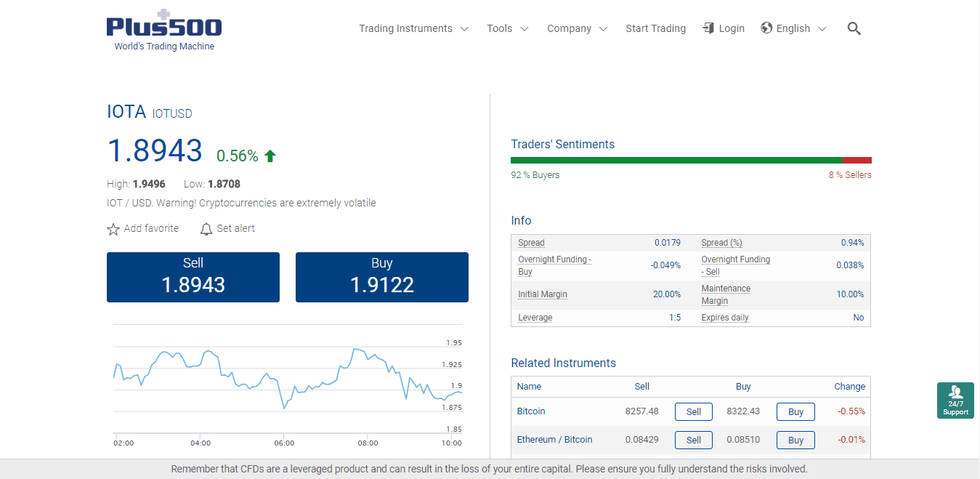This screenshot has width=980, height=479.
Task: Open the Bitcoin instrument link
Action: [531, 411]
